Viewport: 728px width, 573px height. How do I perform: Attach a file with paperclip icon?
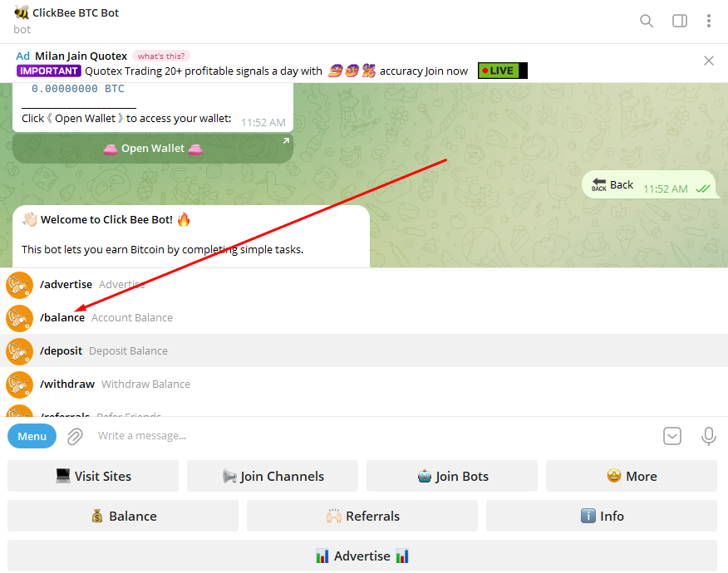75,437
